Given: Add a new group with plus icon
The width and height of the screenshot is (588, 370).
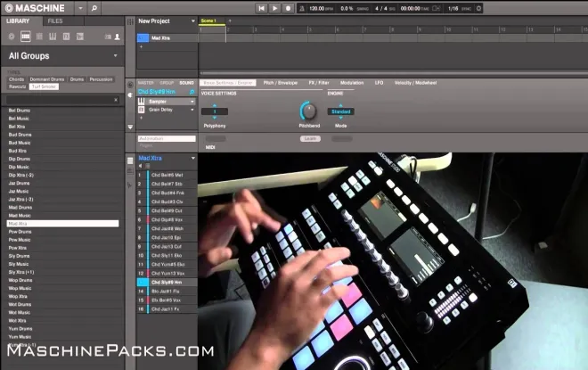Looking at the screenshot, I should click(141, 47).
